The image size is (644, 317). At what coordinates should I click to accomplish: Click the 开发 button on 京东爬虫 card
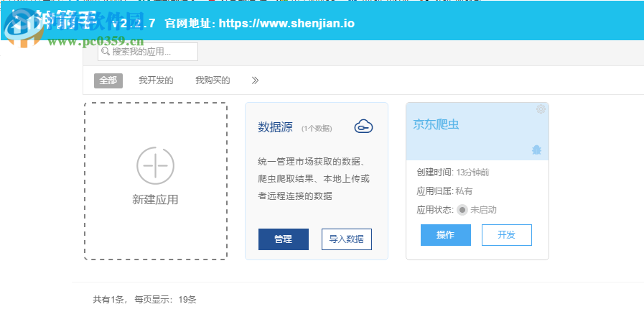pos(506,235)
